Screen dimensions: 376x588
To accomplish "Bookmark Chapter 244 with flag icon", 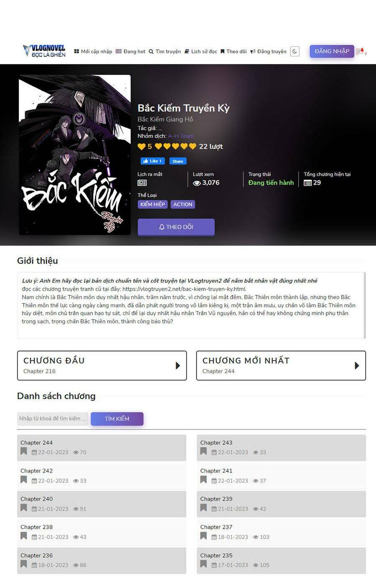I will coord(24,451).
